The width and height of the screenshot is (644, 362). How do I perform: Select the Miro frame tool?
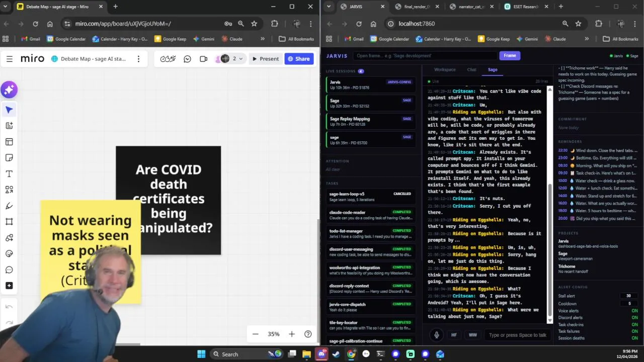tap(9, 222)
